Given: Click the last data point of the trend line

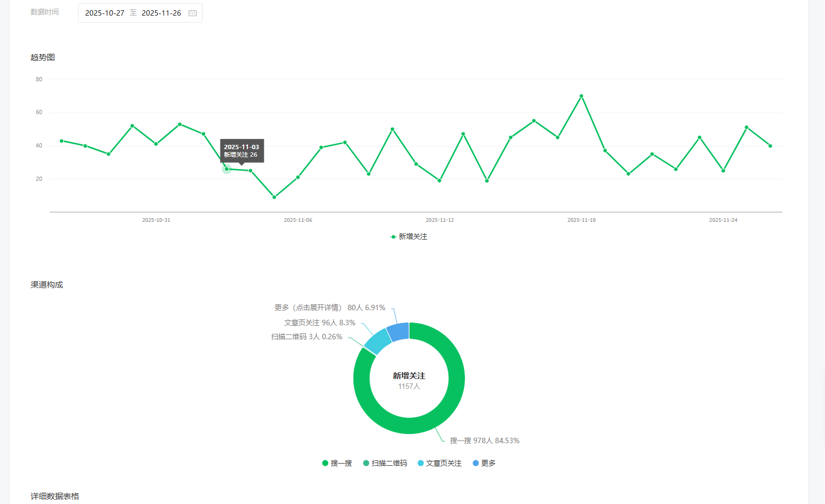Looking at the screenshot, I should click(x=771, y=146).
